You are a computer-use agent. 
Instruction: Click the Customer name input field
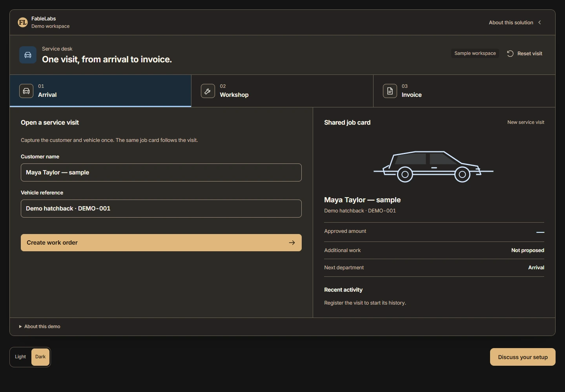pos(161,172)
